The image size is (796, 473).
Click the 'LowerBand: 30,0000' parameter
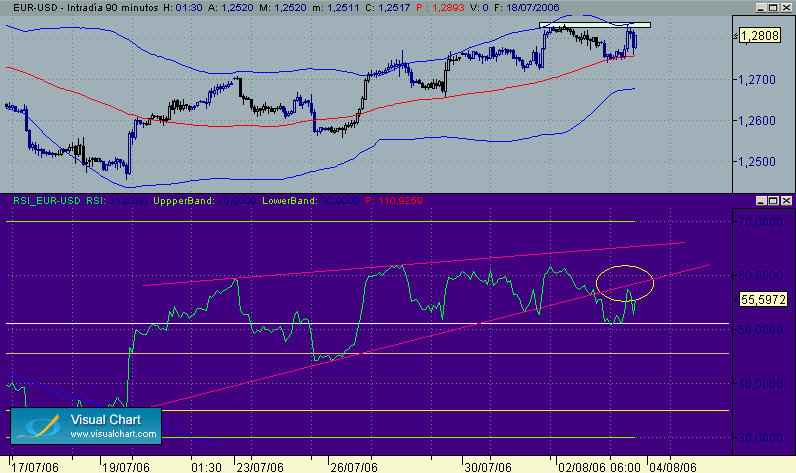[x=311, y=201]
